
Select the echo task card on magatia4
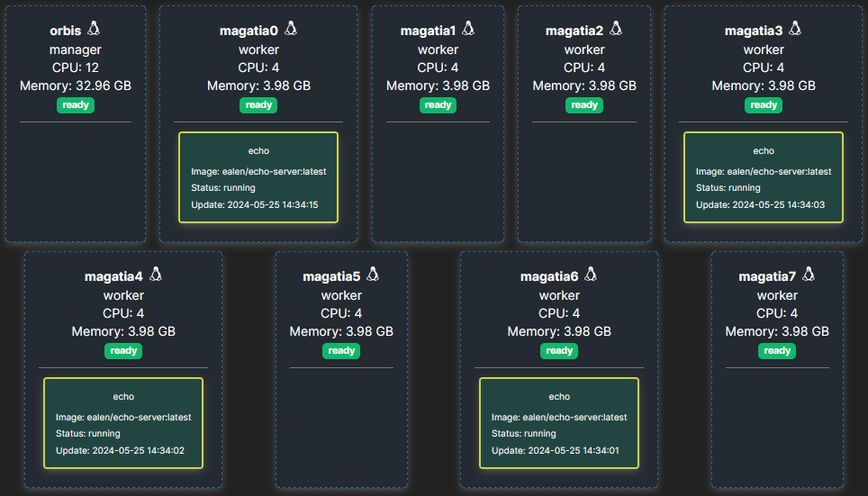tap(123, 423)
